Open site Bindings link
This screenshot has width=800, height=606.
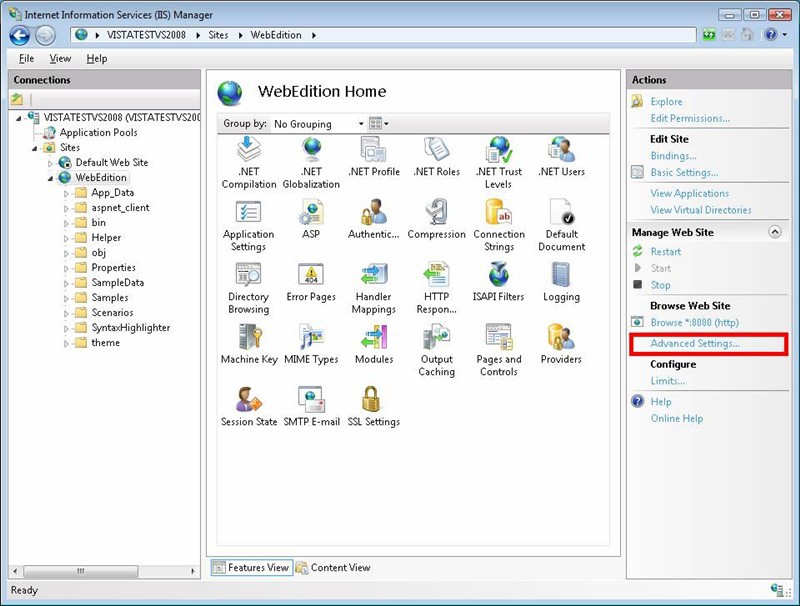[x=673, y=156]
